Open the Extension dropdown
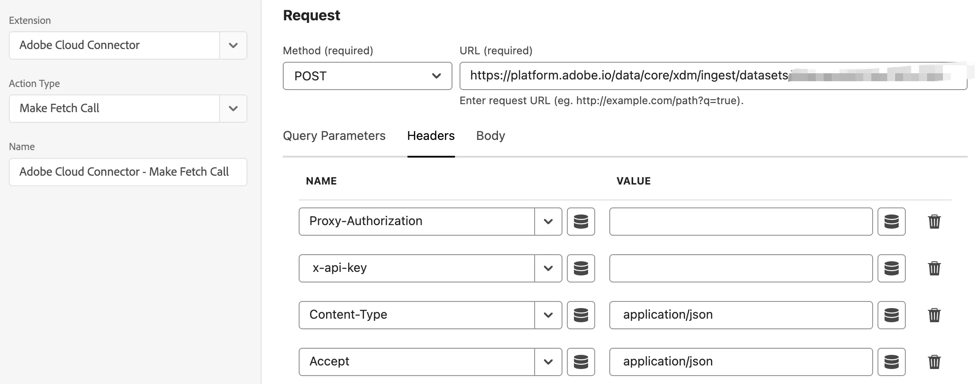Screen dimensions: 980x384 (233, 45)
